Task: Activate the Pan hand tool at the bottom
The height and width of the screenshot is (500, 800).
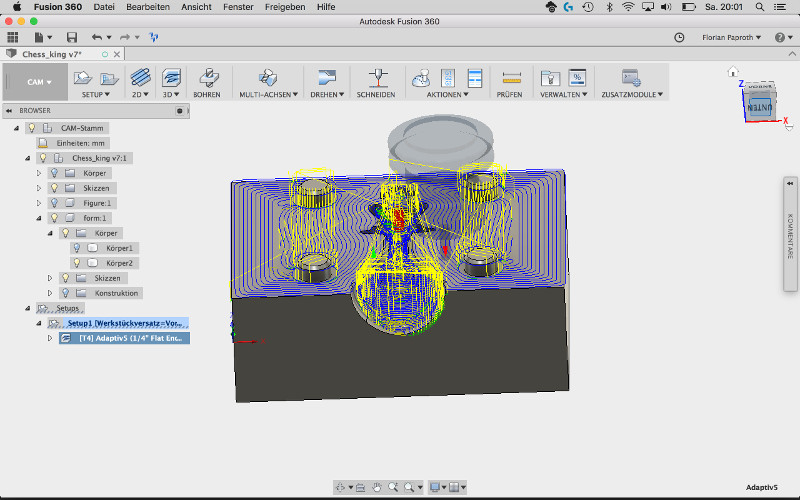Action: point(378,487)
